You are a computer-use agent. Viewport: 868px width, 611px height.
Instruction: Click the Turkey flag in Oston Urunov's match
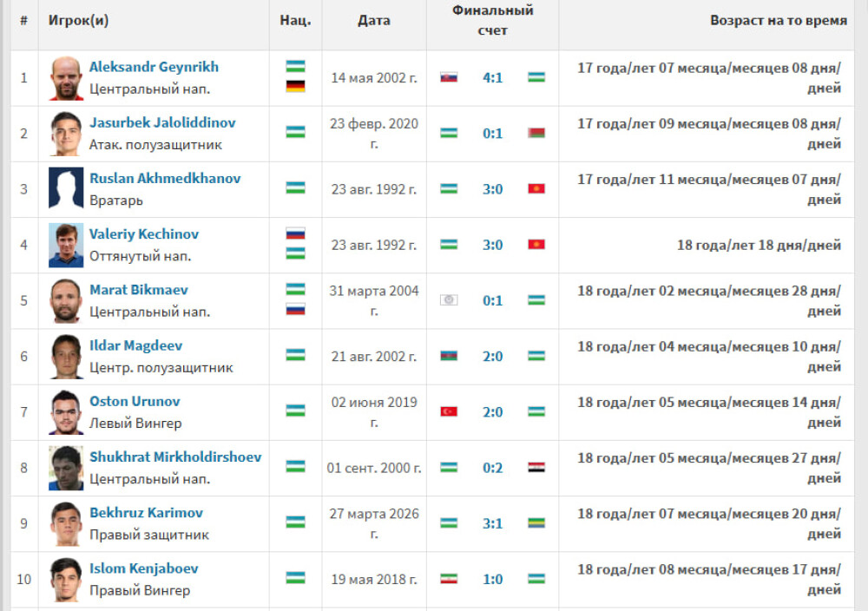[449, 411]
